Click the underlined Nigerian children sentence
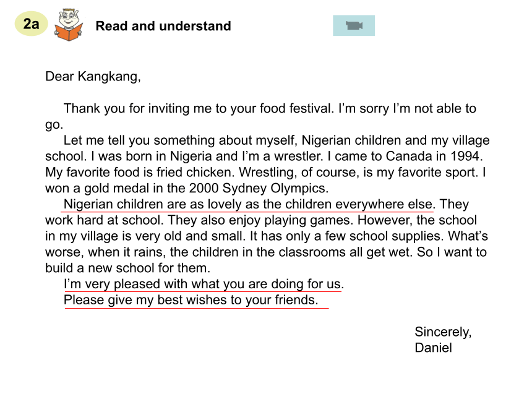Screen dimensions: 532x399 point(248,204)
